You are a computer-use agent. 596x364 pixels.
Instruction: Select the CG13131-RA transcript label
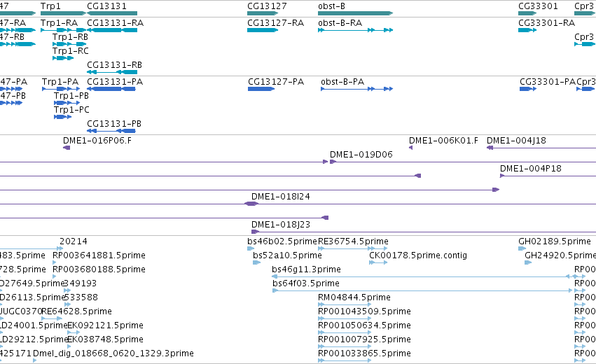(x=115, y=23)
